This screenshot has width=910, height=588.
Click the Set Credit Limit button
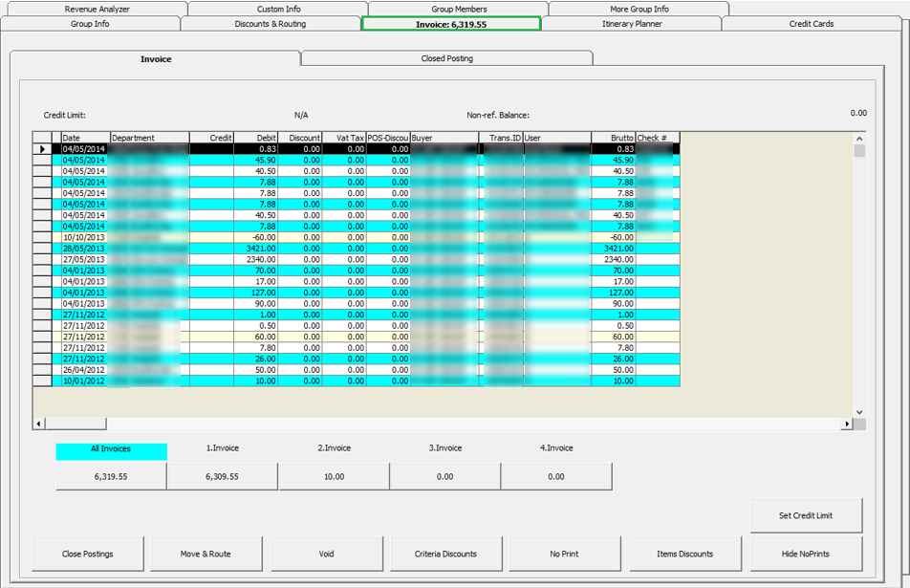[806, 515]
